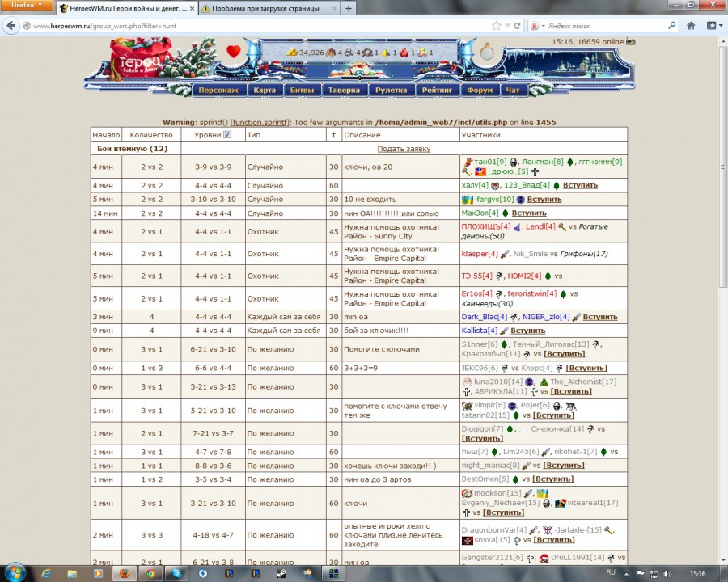Click the mercury resource icon
Viewport: 728px width, 582px height.
367,53
